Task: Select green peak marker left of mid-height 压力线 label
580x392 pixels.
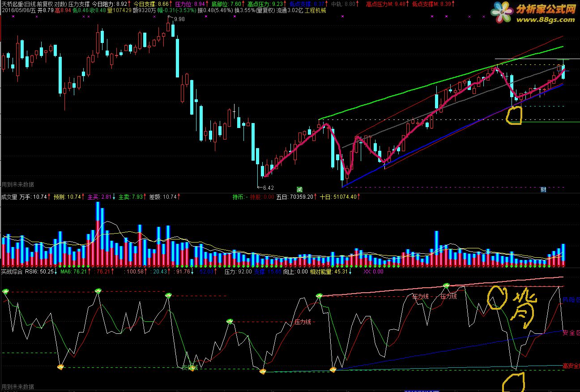Action: tap(230, 321)
